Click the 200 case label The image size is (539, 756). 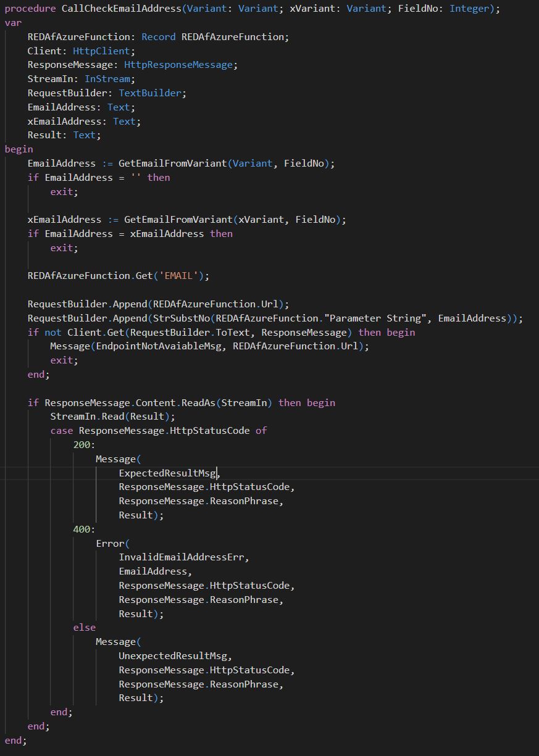(x=81, y=444)
